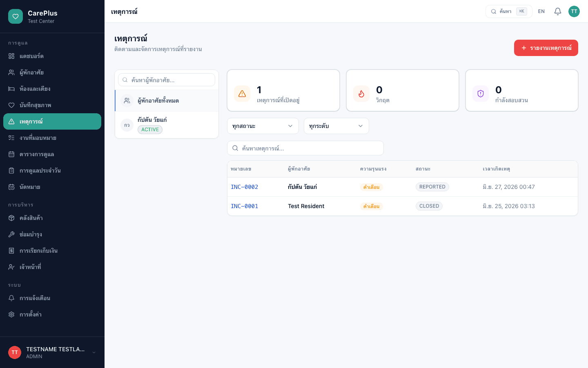Click the ค้นหาผู้พักอาศัย search field
This screenshot has height=368, width=588.
167,80
